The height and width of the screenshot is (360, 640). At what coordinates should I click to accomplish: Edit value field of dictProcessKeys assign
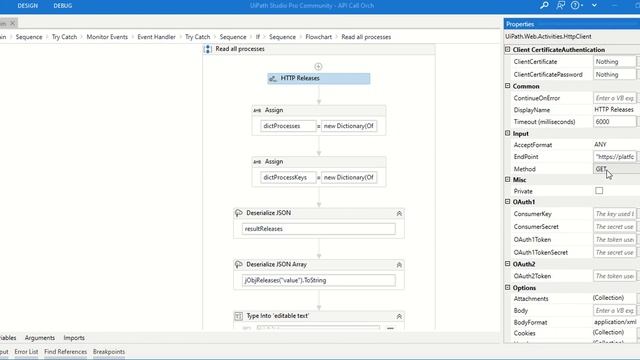click(x=349, y=178)
